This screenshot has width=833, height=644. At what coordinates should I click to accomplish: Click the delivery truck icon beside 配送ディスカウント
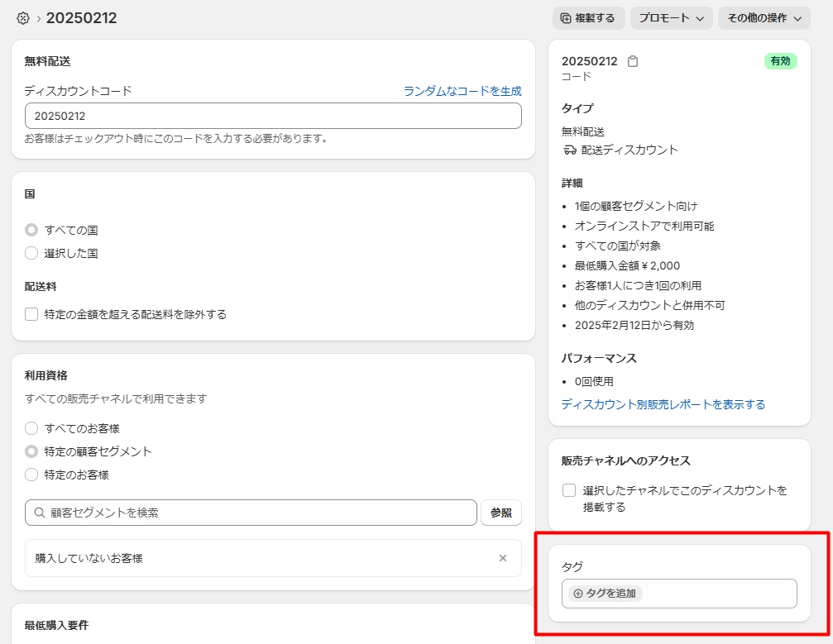(569, 150)
